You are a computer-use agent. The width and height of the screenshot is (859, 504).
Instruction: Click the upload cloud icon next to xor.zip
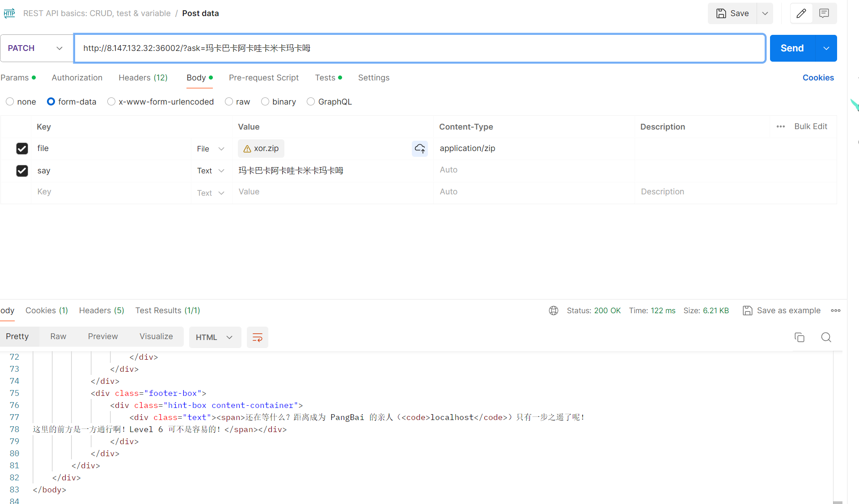click(x=420, y=148)
